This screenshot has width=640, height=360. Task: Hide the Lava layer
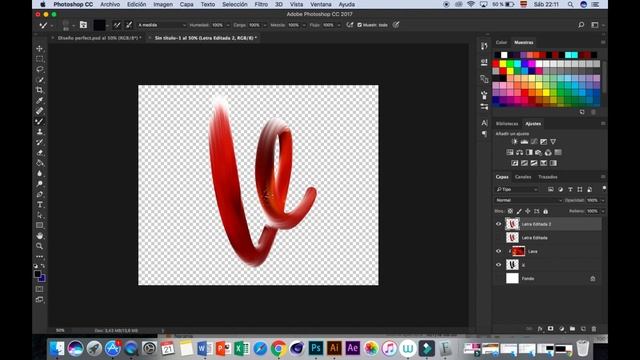click(x=498, y=251)
